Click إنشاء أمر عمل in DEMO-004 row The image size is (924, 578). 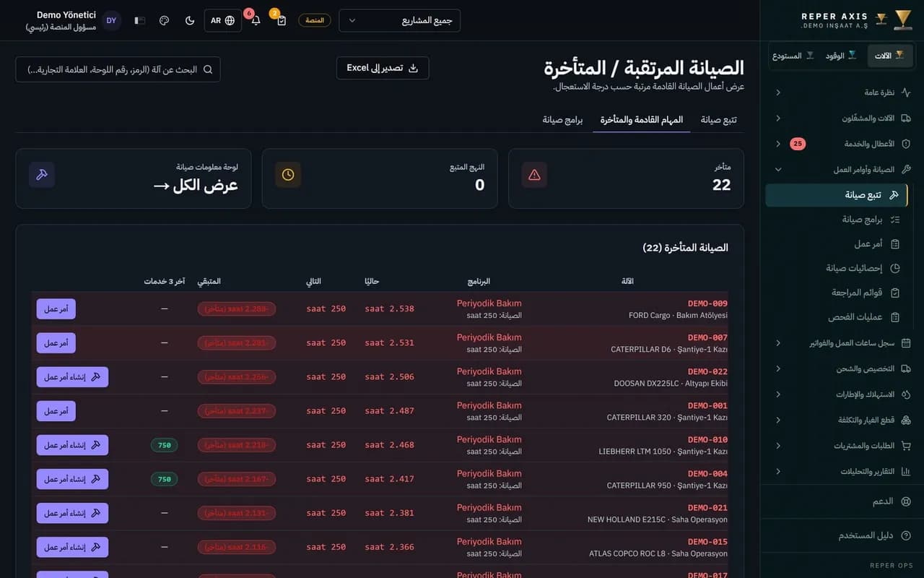pyautogui.click(x=72, y=479)
